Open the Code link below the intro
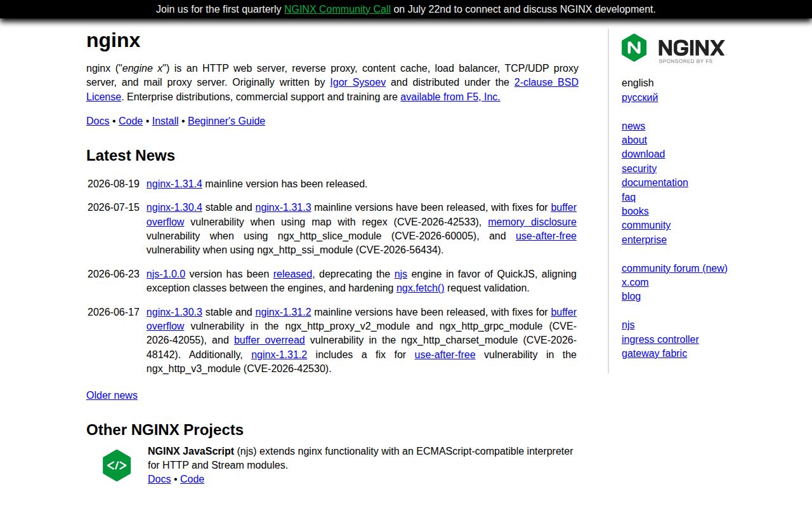The height and width of the screenshot is (508, 812). pyautogui.click(x=131, y=121)
